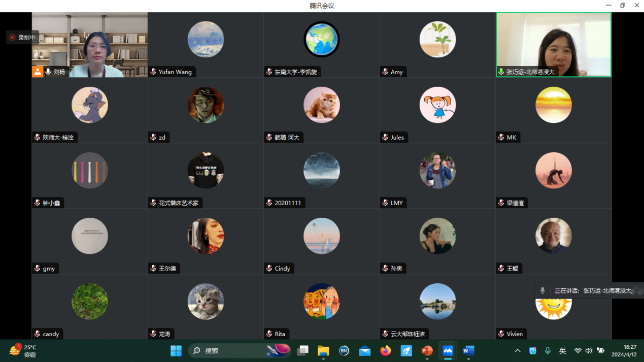644x362 pixels.
Task: Click the recording status indicator 录制中
Action: [x=22, y=37]
